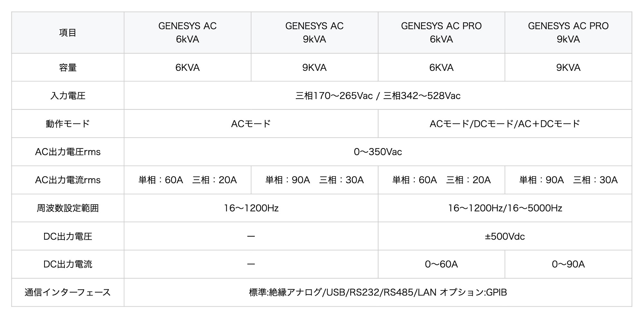Select the 通信インターフェース row label
644x322 pixels.
point(68,292)
